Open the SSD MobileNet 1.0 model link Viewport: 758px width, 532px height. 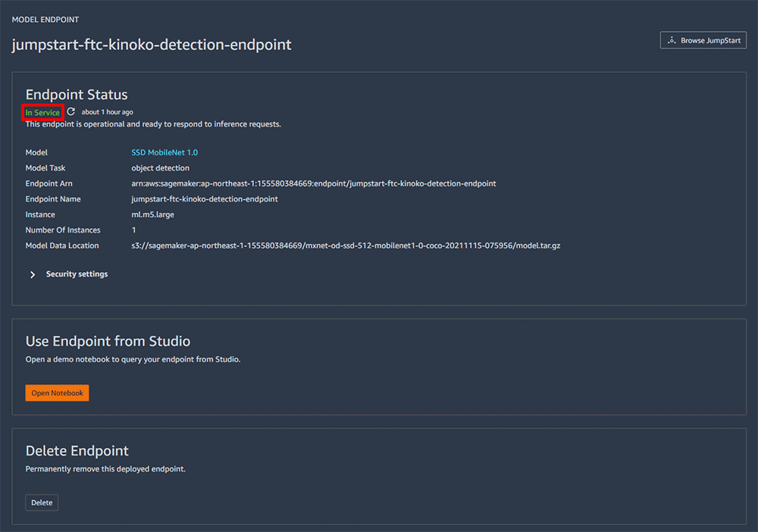164,152
